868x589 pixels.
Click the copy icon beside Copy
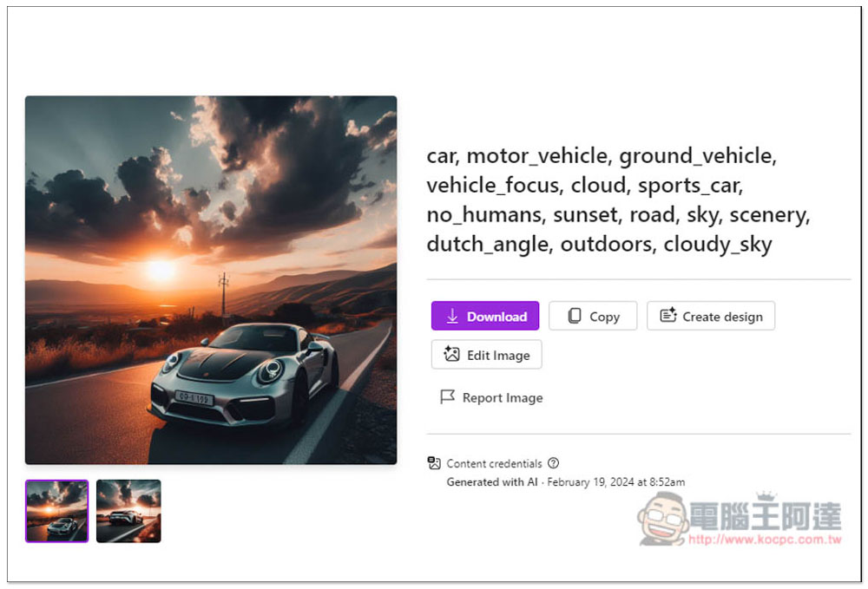[574, 317]
